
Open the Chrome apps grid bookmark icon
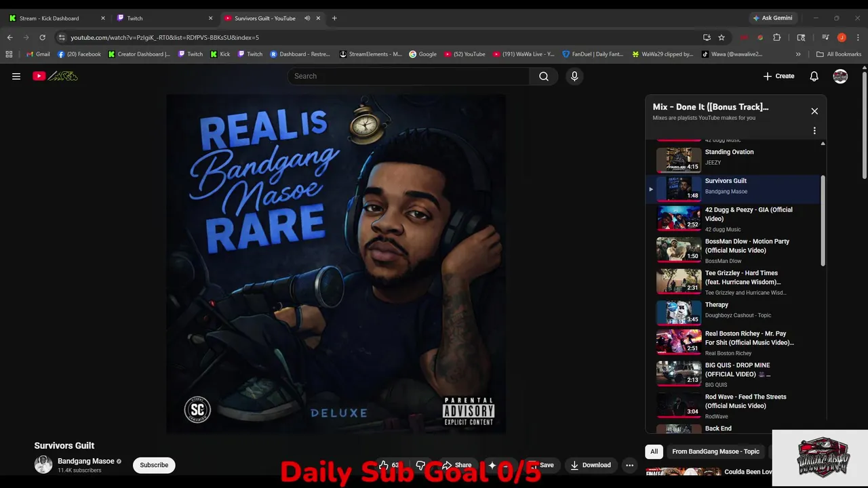(9, 54)
